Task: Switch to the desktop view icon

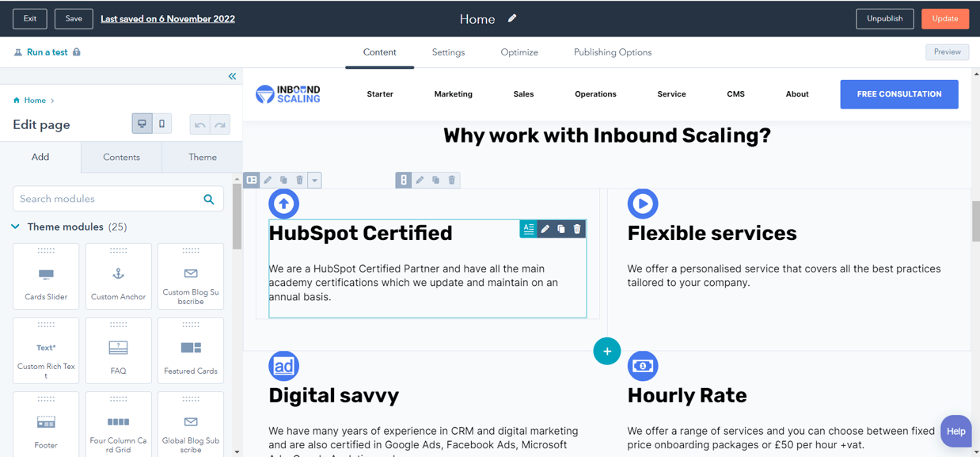Action: point(142,124)
